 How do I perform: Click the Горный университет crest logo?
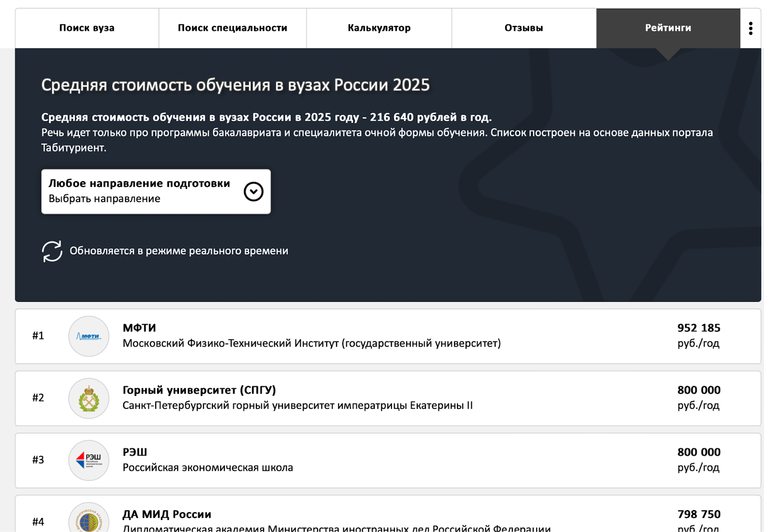pos(89,398)
